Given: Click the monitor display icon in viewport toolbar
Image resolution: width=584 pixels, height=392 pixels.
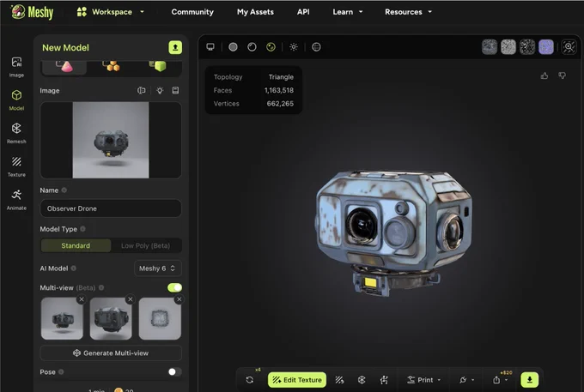Looking at the screenshot, I should click(x=210, y=47).
